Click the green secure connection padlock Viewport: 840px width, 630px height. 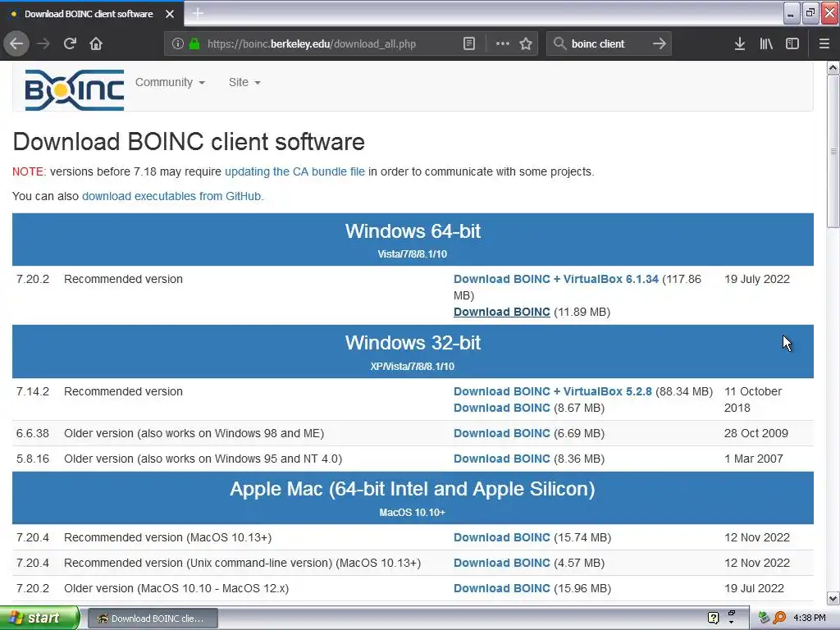click(194, 43)
